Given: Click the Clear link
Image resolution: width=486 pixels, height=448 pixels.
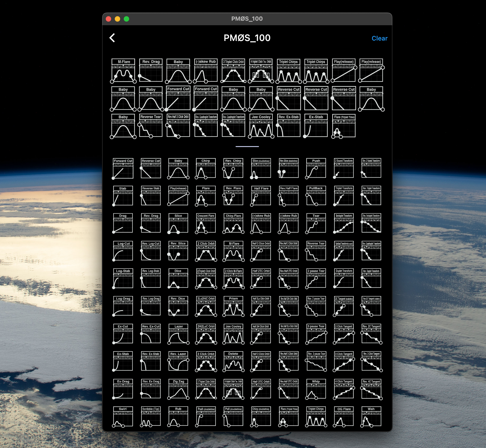Looking at the screenshot, I should (379, 38).
